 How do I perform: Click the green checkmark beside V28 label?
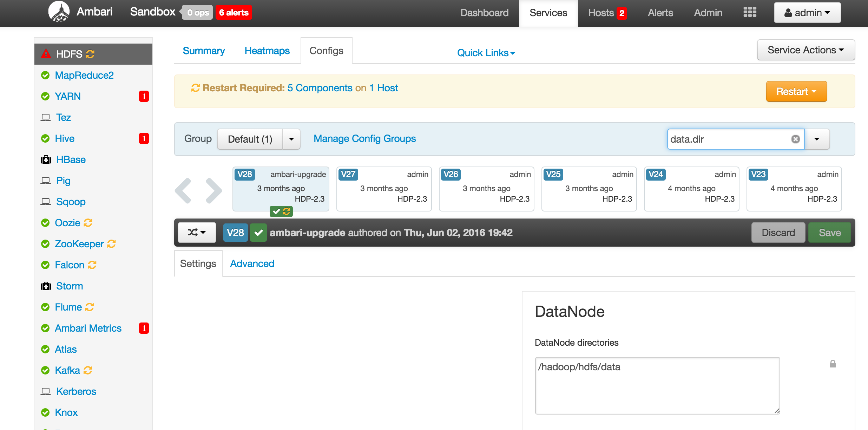tap(258, 232)
